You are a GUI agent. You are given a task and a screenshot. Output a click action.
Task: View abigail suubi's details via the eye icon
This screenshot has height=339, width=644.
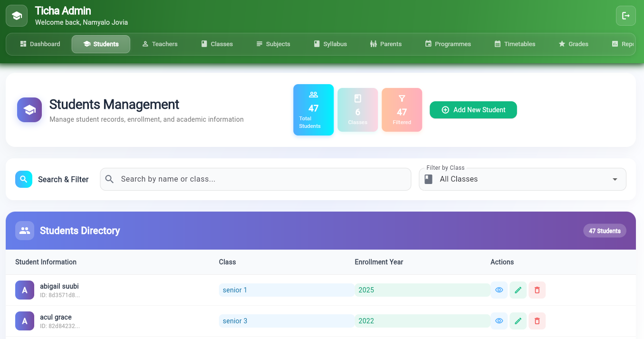click(499, 290)
